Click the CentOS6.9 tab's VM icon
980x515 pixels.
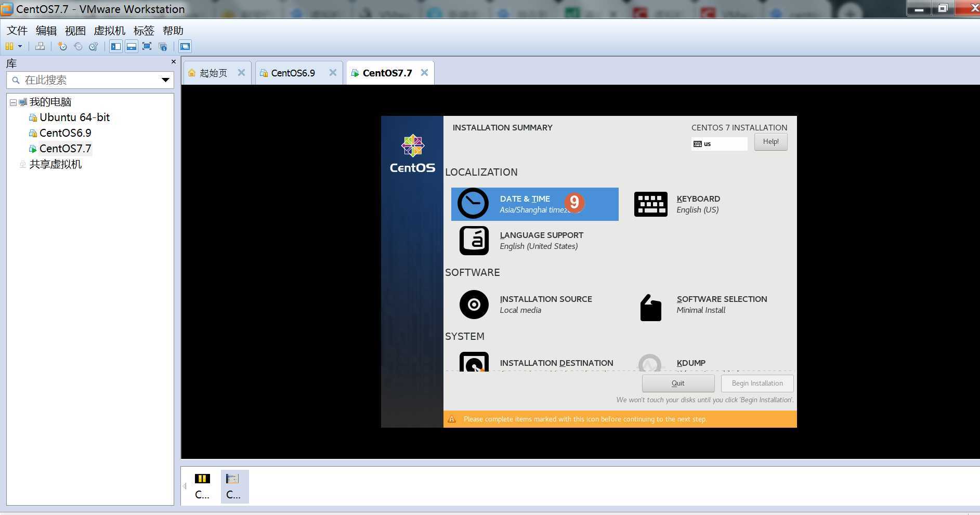264,73
